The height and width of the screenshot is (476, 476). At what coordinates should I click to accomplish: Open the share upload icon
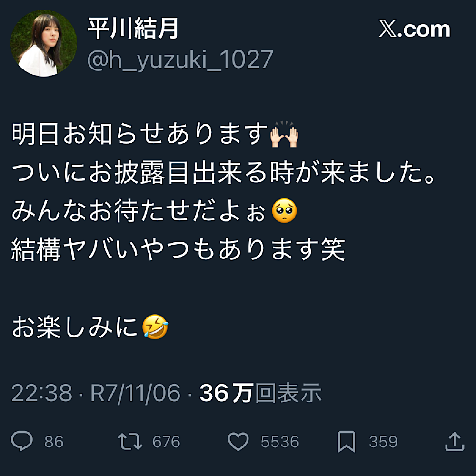455,441
